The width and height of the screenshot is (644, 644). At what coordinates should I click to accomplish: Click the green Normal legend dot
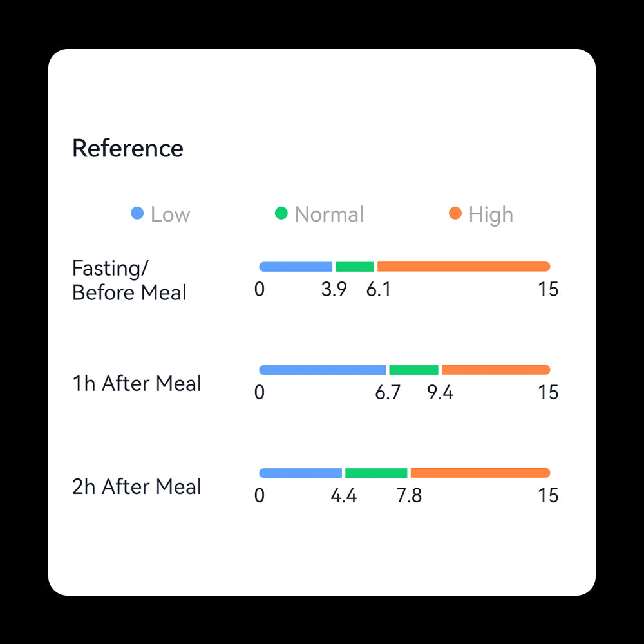281,213
